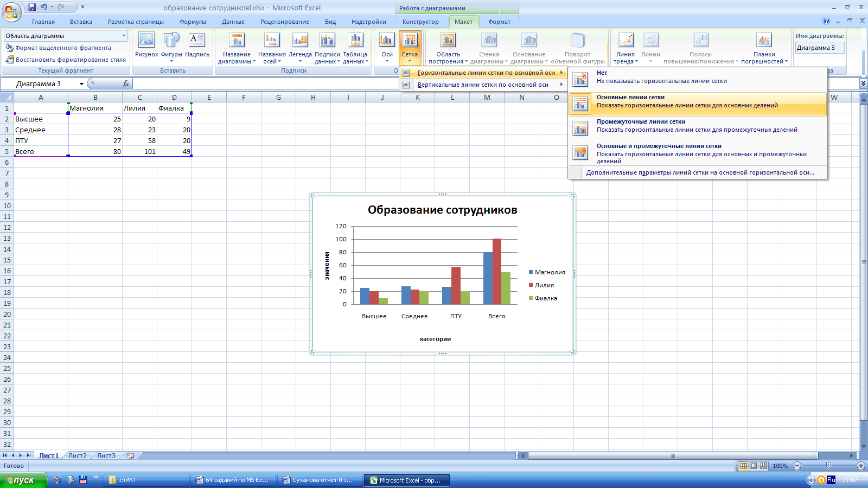This screenshot has width=868, height=488.
Task: Choose Основные и промежуточные линии сетки
Action: click(698, 153)
